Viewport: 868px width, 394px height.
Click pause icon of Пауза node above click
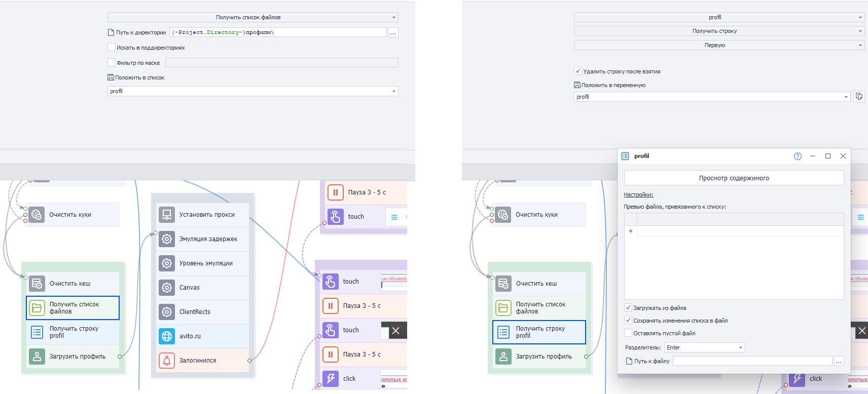pyautogui.click(x=331, y=354)
